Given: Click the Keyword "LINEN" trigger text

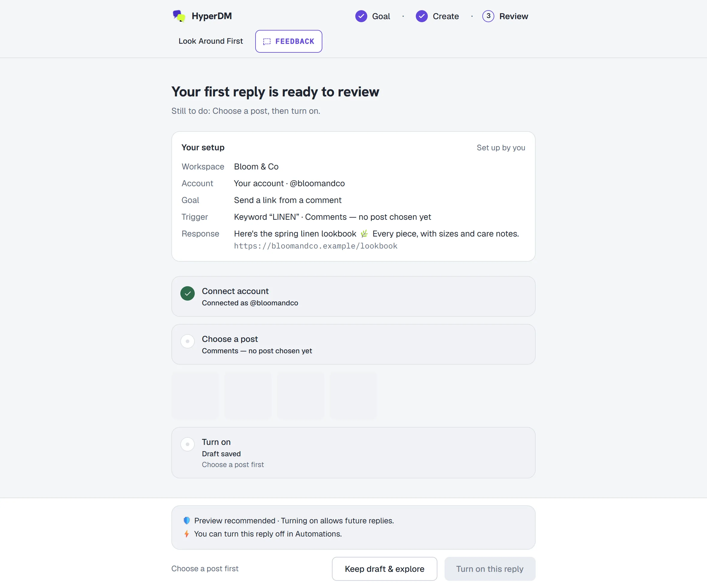Looking at the screenshot, I should point(333,217).
